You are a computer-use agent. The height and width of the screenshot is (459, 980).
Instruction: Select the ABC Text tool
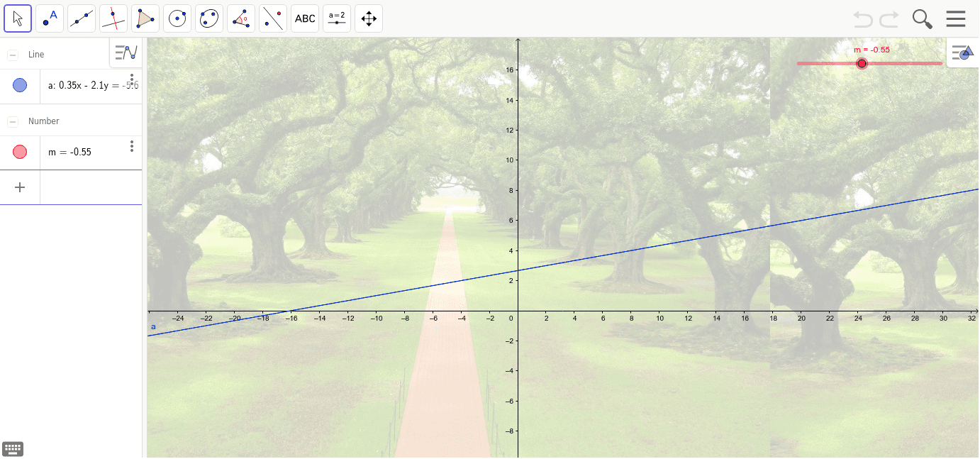click(x=305, y=18)
